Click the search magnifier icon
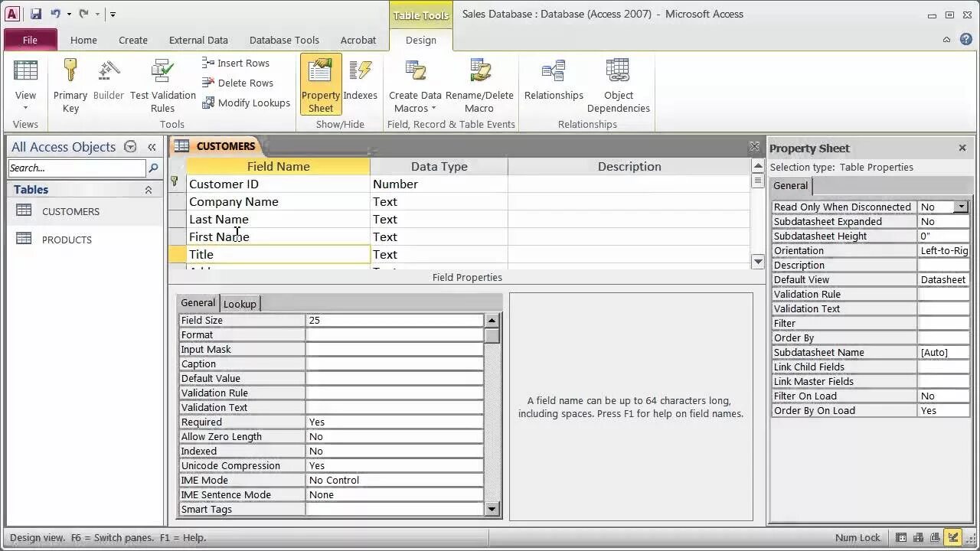The height and width of the screenshot is (551, 980). coord(153,168)
